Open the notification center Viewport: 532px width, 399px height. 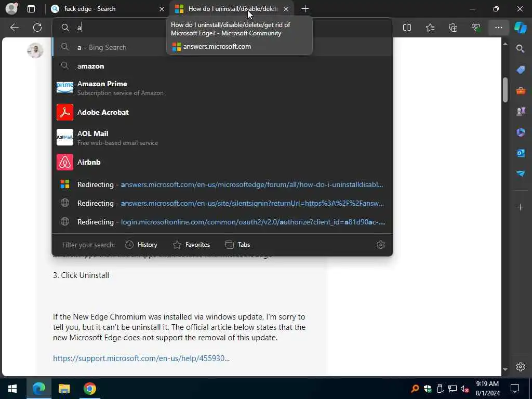point(515,389)
